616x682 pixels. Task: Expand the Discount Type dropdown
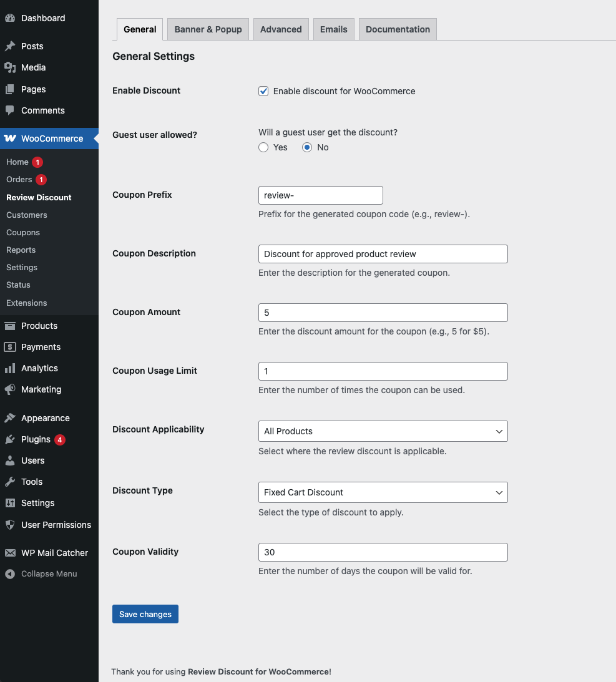coord(383,492)
